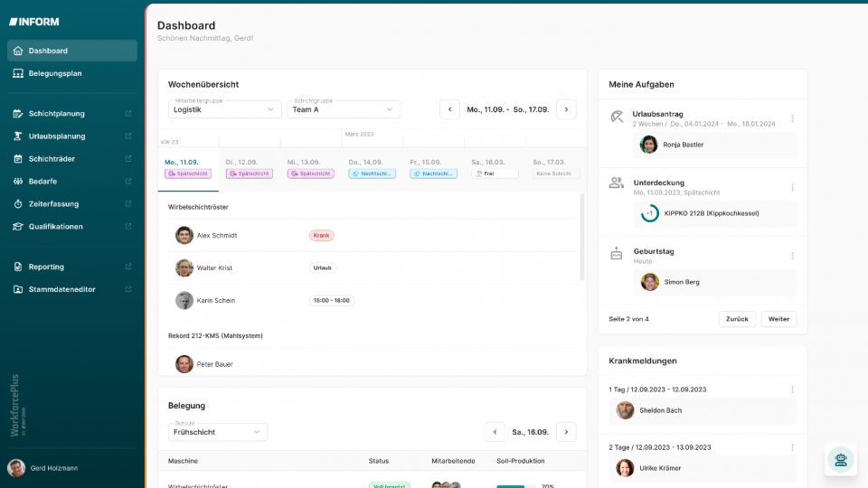868x488 pixels.
Task: Switch to Do., 14.09. day tab
Action: (372, 168)
